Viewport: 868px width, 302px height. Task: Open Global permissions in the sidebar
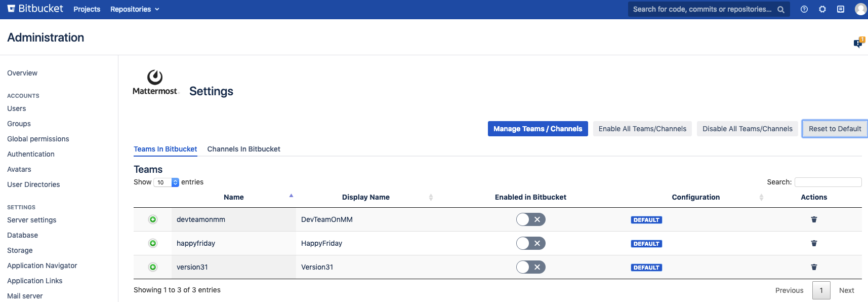pos(38,139)
